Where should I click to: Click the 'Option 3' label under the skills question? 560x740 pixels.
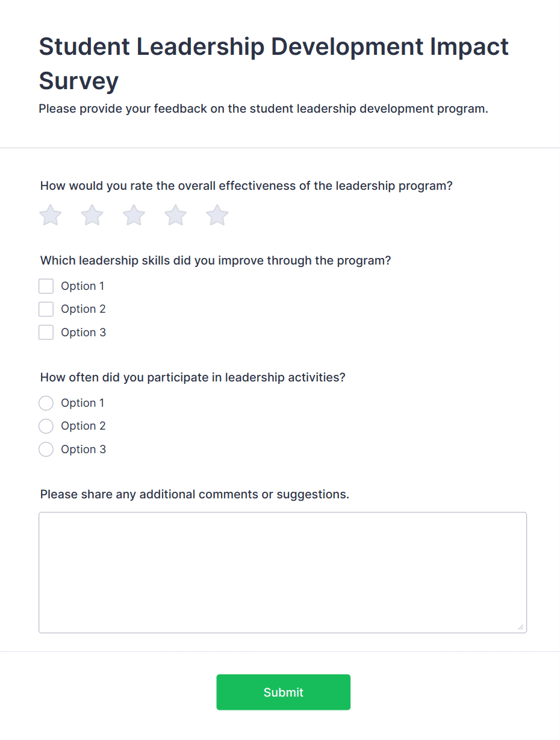coord(82,332)
